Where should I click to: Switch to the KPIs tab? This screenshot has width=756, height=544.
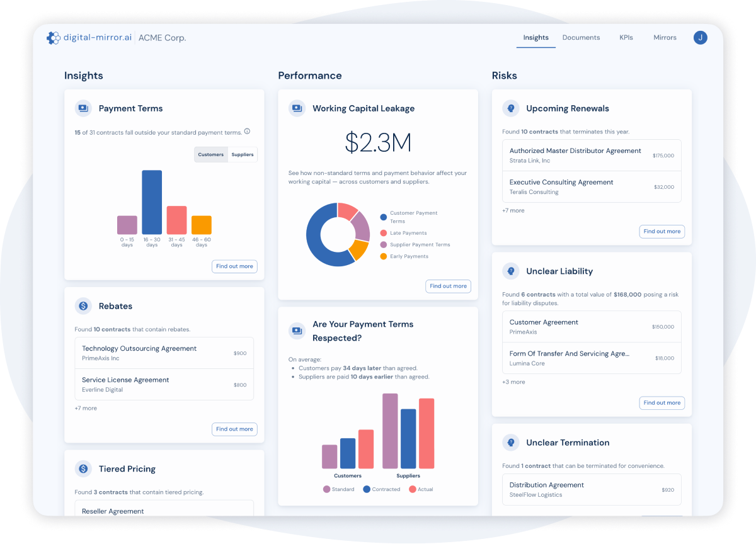coord(626,38)
